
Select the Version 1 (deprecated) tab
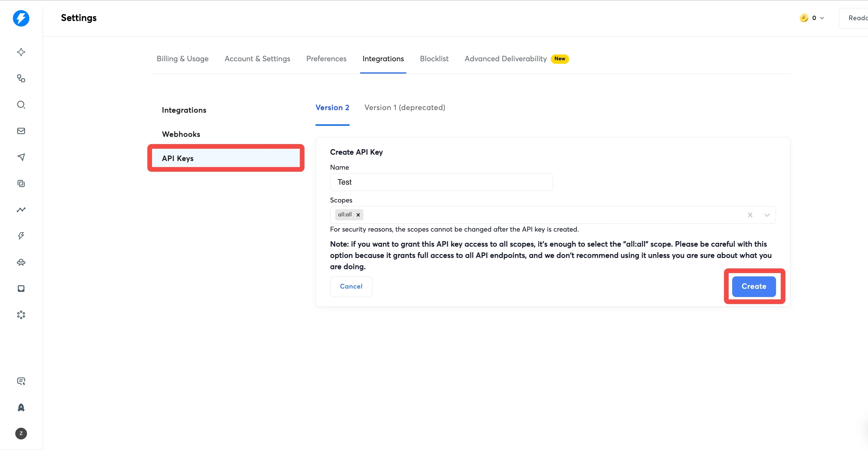tap(405, 107)
